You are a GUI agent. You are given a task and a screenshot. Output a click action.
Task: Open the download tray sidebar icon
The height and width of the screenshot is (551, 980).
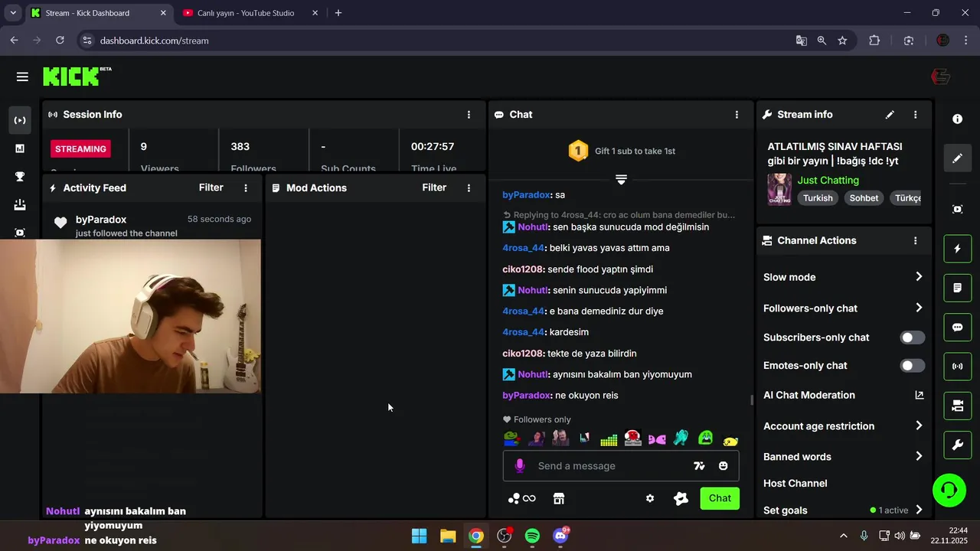click(20, 205)
